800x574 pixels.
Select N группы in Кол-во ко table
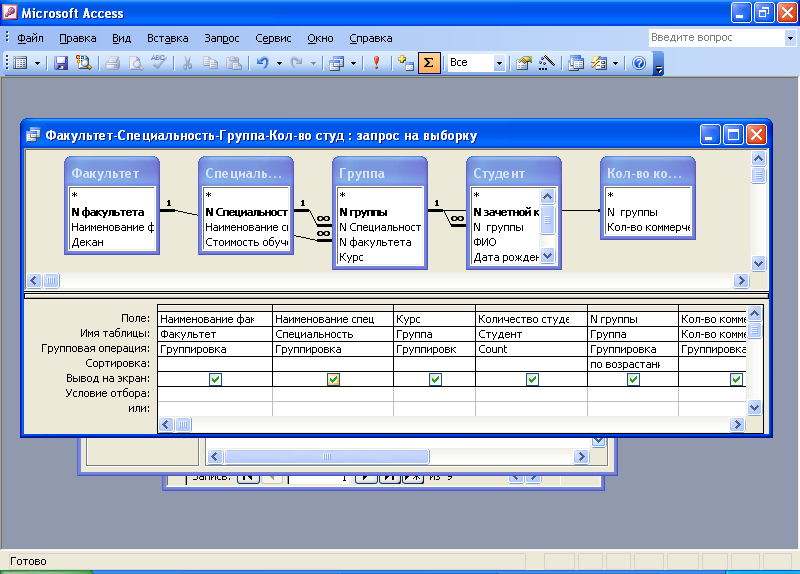pyautogui.click(x=647, y=212)
